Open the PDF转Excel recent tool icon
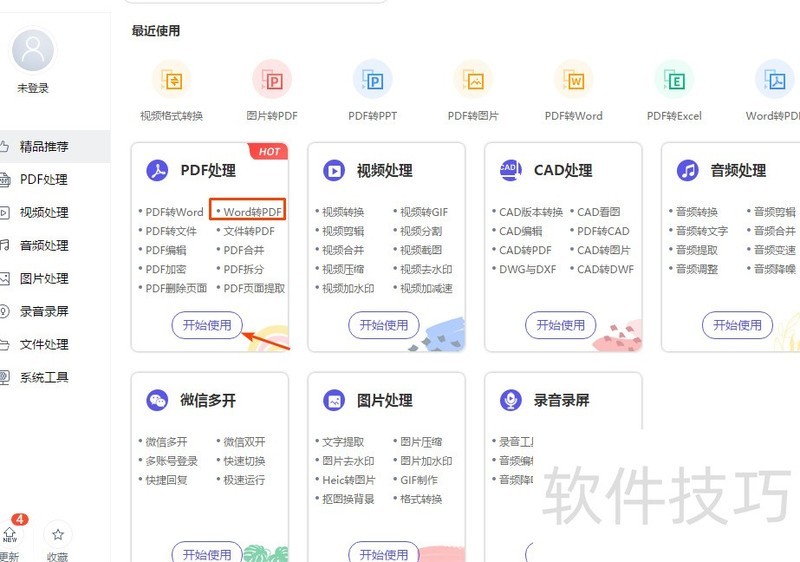Image resolution: width=800 pixels, height=562 pixels. pyautogui.click(x=674, y=80)
